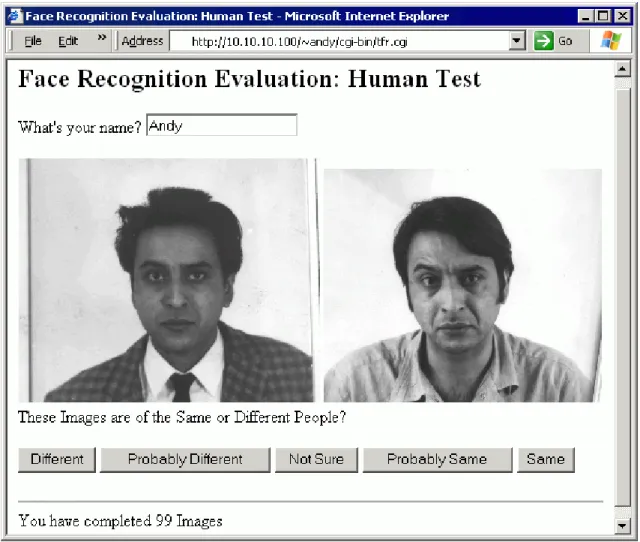Screen dimensions: 640x542
Task: Open the address bar history dropdown
Action: tap(517, 41)
